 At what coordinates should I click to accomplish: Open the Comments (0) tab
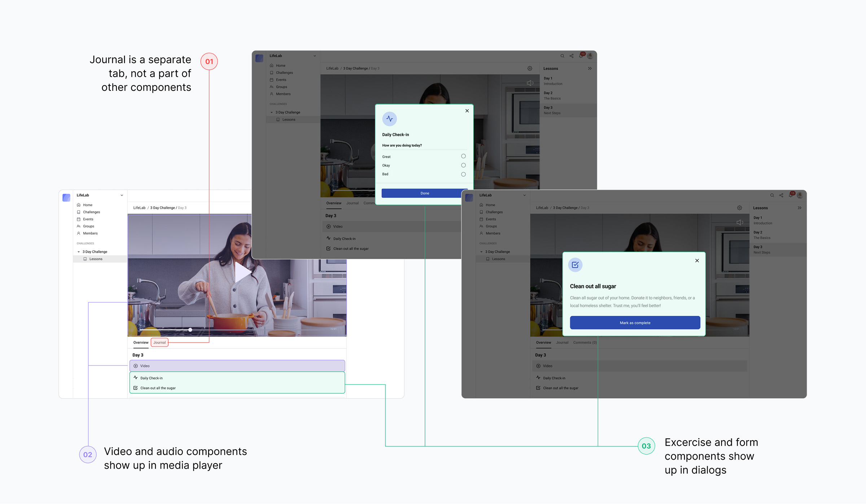point(585,342)
